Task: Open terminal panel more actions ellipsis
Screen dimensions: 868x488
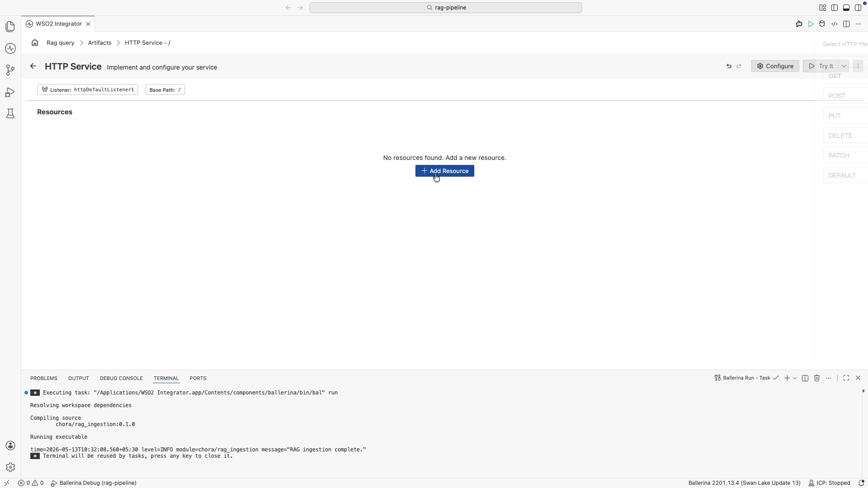Action: 829,378
